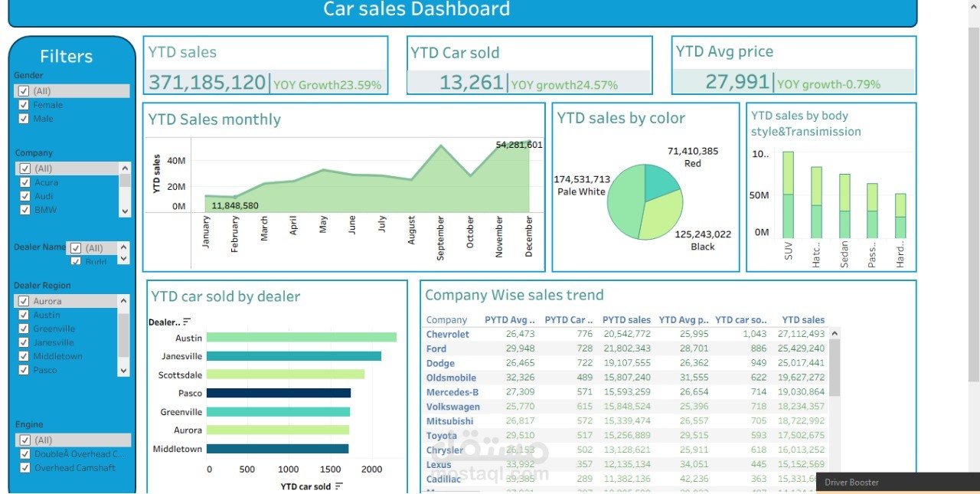Click the YTD sales column header in table
The height and width of the screenshot is (494, 980).
click(803, 320)
